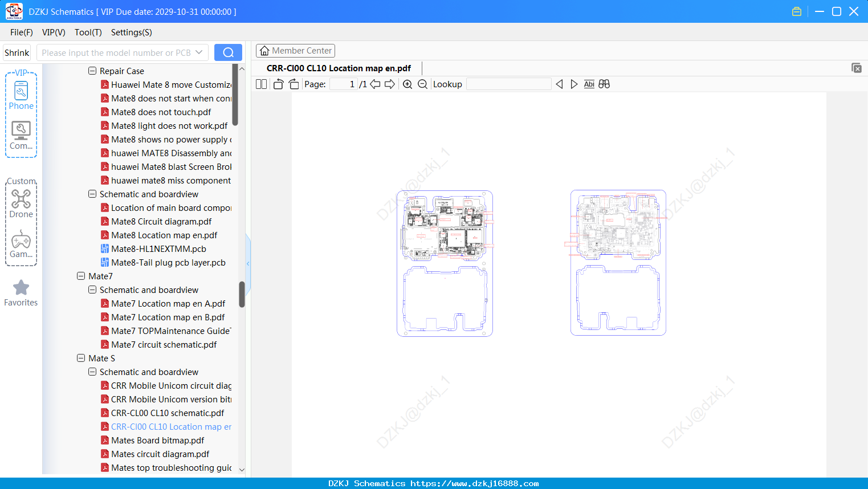Zoom in on the PDF
The image size is (868, 489).
407,84
